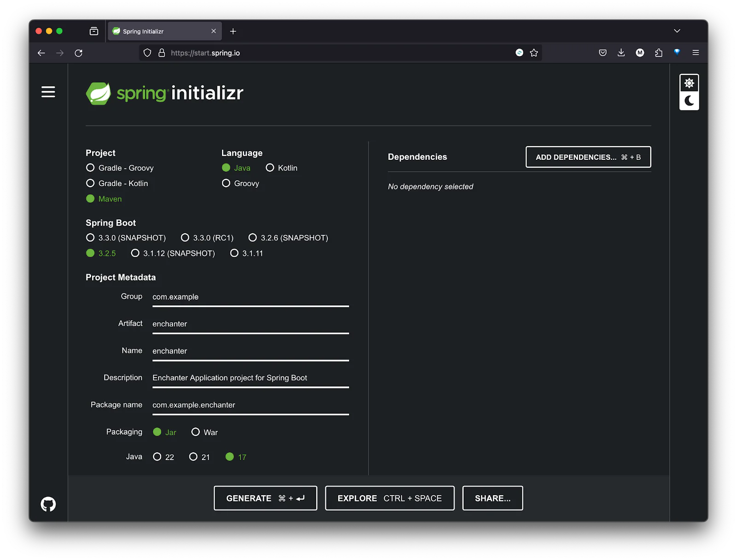Image resolution: width=737 pixels, height=560 pixels.
Task: Open the account M icon
Action: [x=640, y=53]
